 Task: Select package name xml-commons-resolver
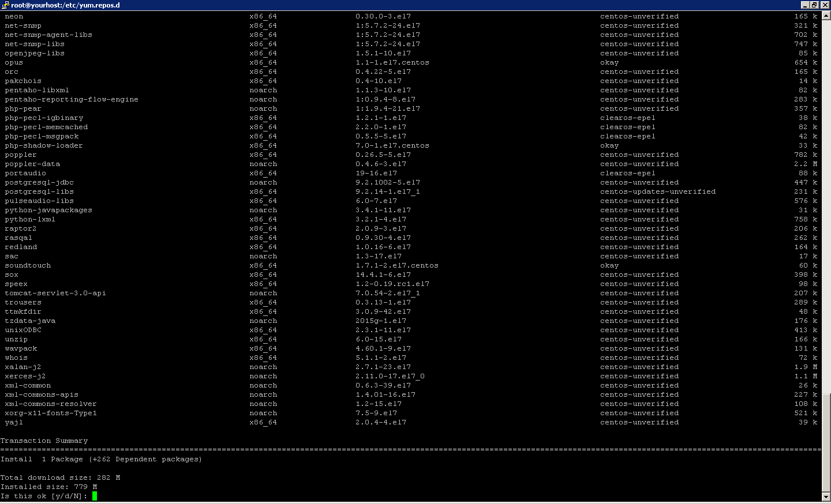click(x=51, y=404)
